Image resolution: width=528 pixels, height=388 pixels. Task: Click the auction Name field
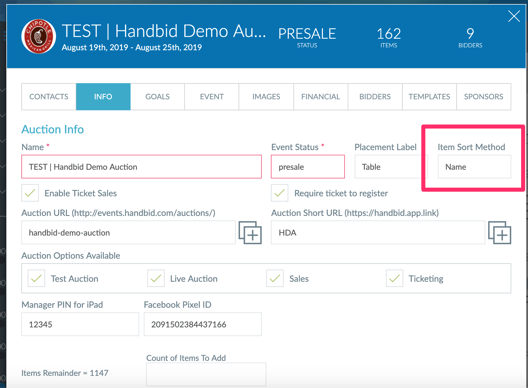141,167
